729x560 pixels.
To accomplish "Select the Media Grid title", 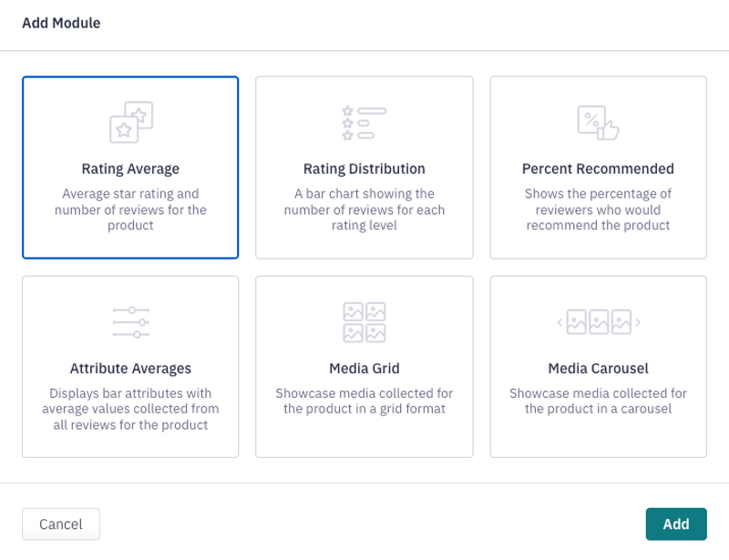I will tap(364, 369).
